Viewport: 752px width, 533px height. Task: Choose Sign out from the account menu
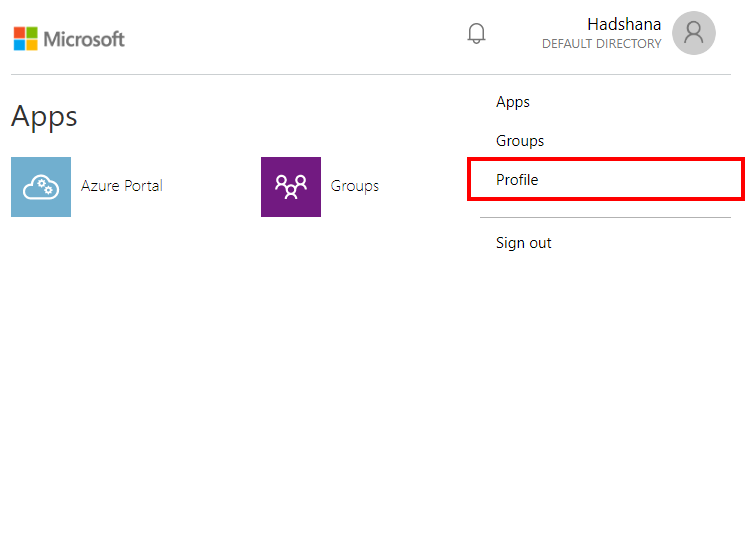(x=524, y=243)
